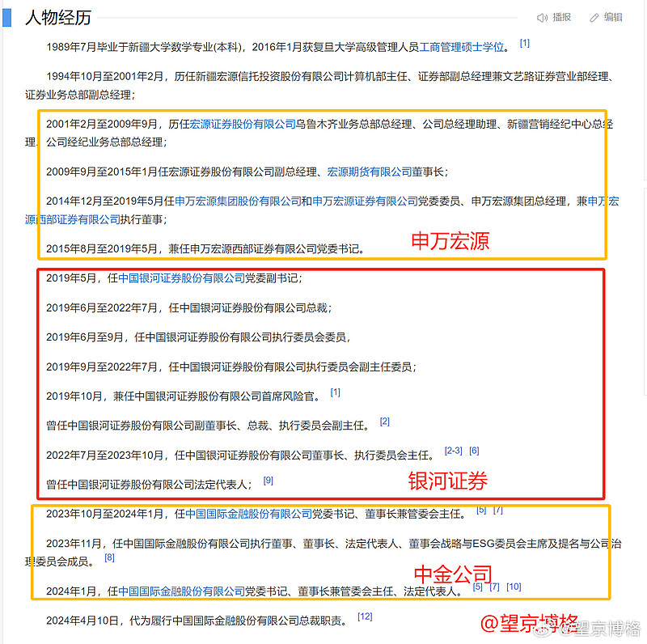Image resolution: width=647 pixels, height=644 pixels.
Task: Open the 申万宏源集团股份有限公司 link
Action: coord(238,201)
